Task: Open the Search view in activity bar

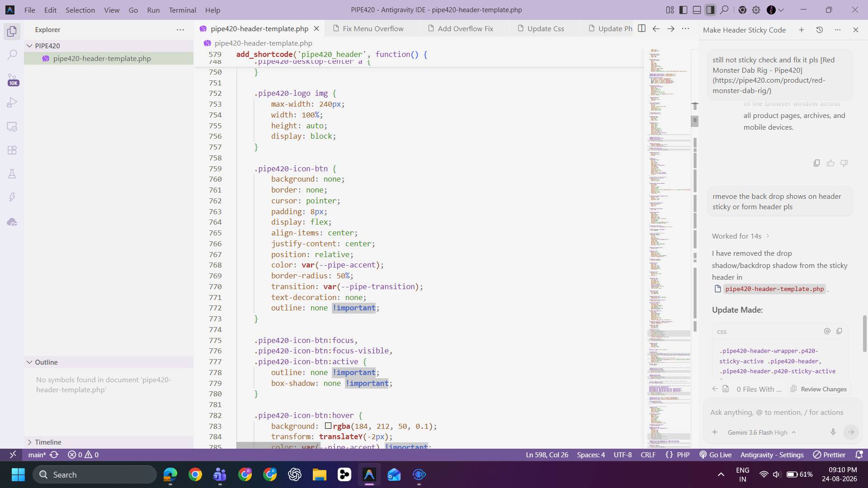Action: 12,55
